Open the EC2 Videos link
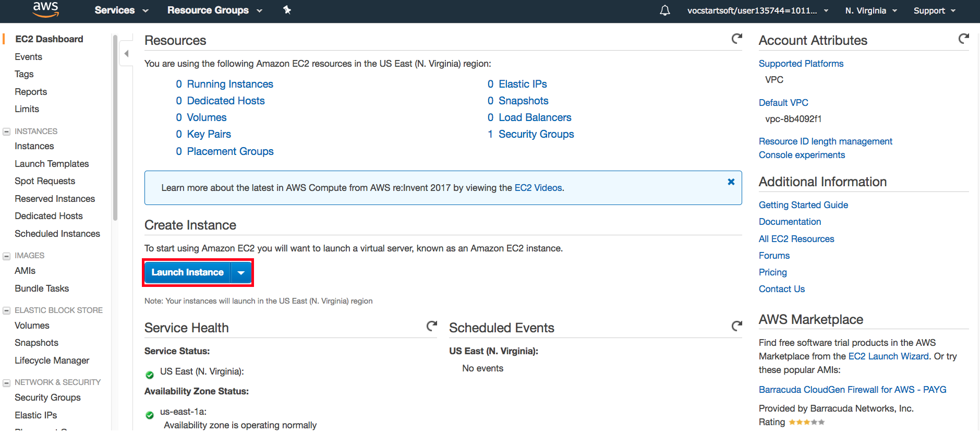 click(x=538, y=188)
